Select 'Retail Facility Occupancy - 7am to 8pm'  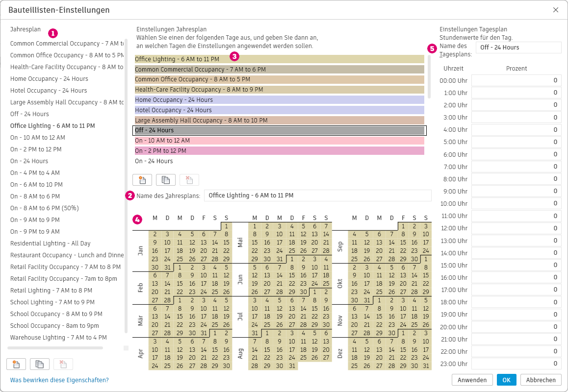(x=63, y=279)
